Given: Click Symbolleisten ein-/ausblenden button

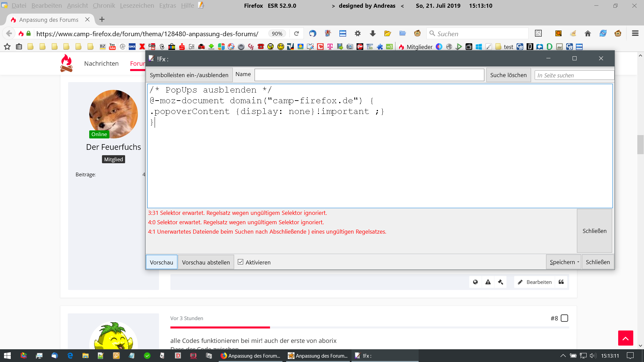Looking at the screenshot, I should (189, 75).
